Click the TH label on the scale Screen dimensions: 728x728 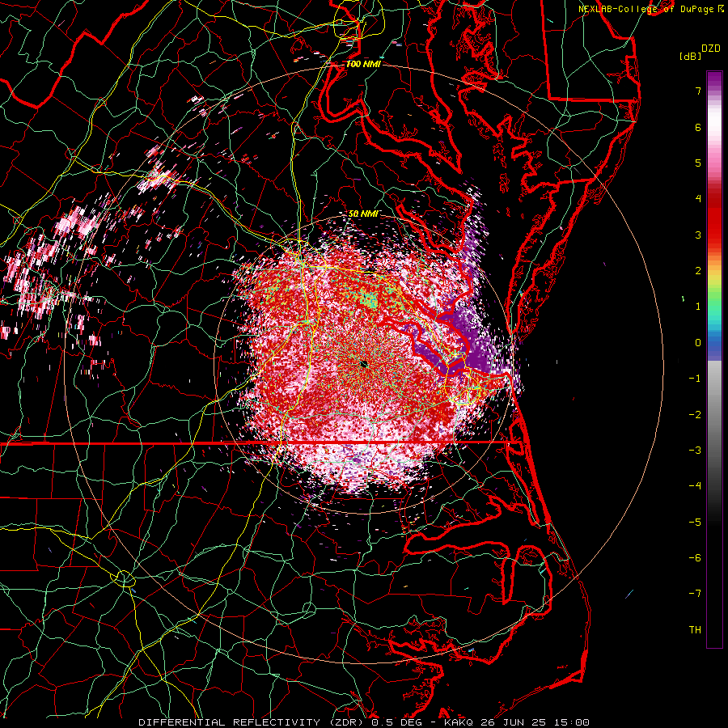(x=695, y=629)
